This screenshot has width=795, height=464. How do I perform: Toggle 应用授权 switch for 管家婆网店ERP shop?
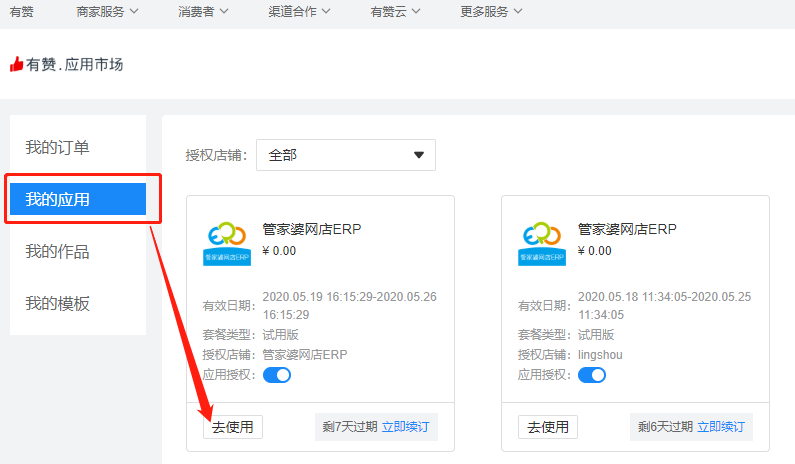tap(277, 375)
